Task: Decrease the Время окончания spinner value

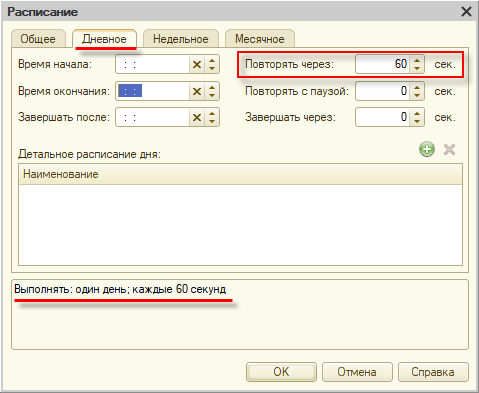Action: pyautogui.click(x=212, y=95)
